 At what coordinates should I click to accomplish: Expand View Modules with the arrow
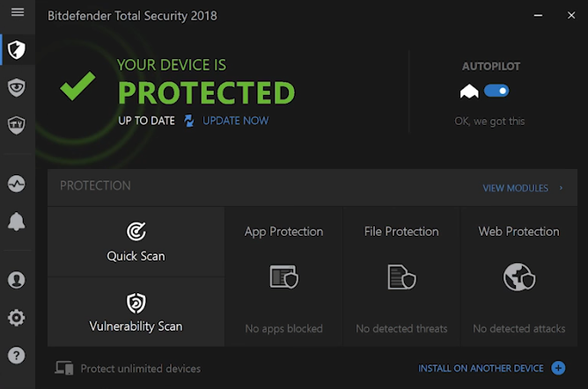pos(561,188)
